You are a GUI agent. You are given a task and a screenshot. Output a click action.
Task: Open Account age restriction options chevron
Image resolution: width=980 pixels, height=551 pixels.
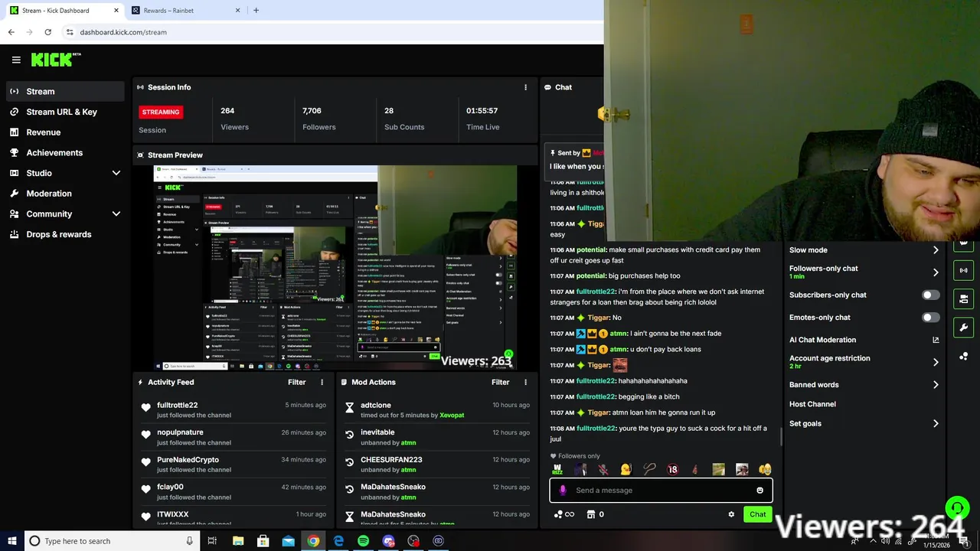pyautogui.click(x=936, y=362)
